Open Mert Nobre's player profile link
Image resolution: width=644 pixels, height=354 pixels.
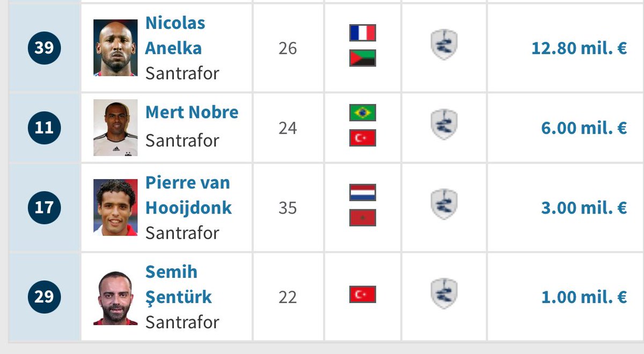(x=192, y=113)
